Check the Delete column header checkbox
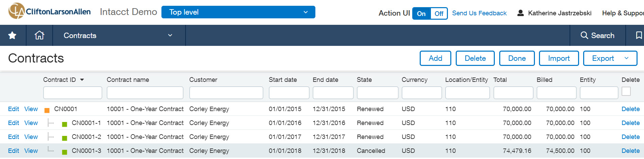Screen dimensions: 644x159 click(x=626, y=91)
